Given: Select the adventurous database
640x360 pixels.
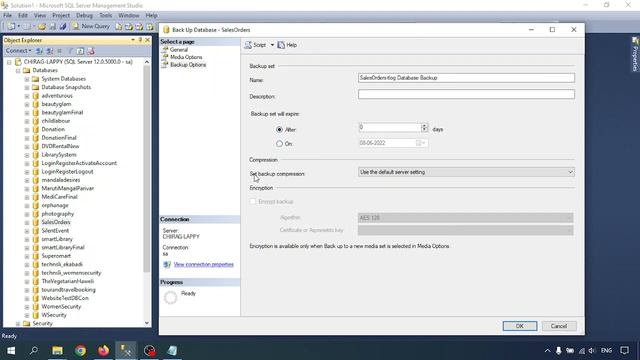Looking at the screenshot, I should point(57,96).
